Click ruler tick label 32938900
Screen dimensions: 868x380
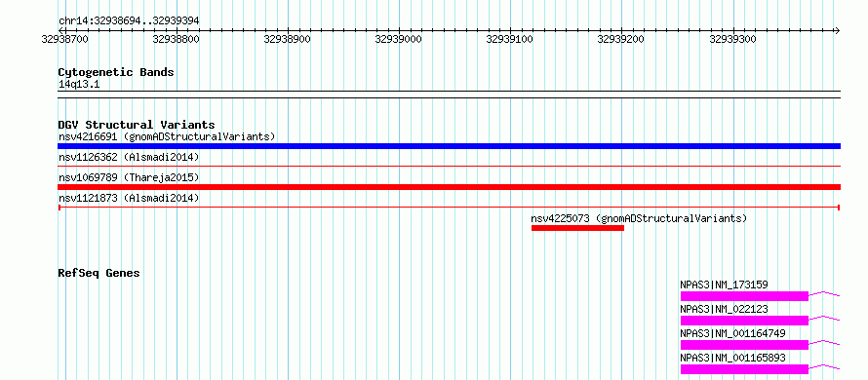click(288, 39)
